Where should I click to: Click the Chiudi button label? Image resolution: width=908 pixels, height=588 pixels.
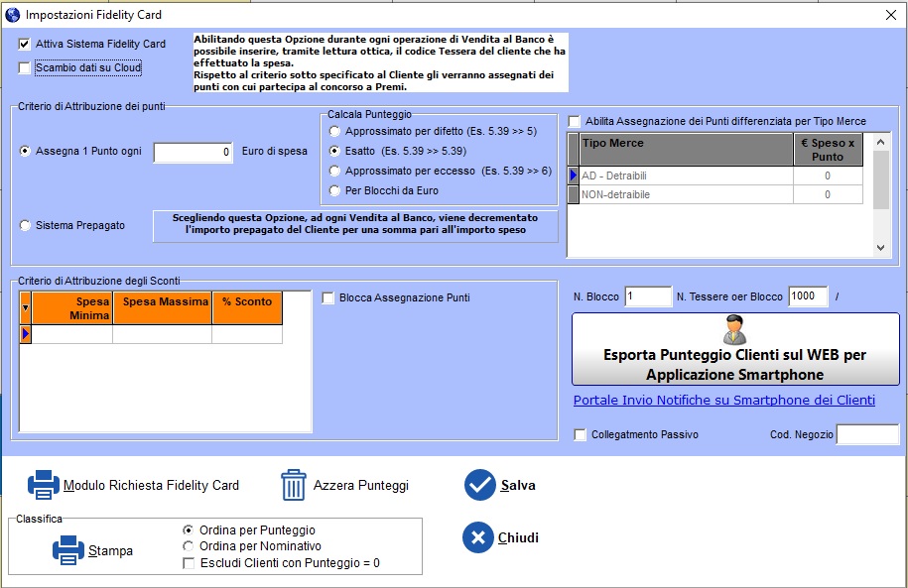[518, 537]
